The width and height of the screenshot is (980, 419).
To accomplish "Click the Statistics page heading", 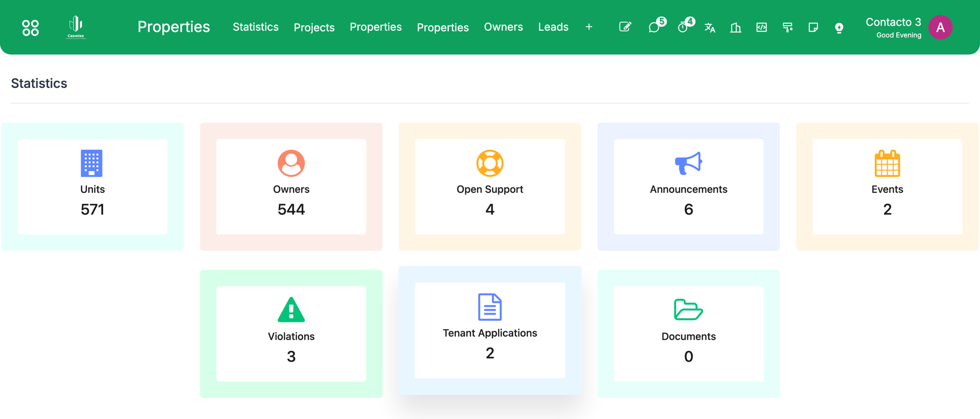I will click(x=39, y=83).
